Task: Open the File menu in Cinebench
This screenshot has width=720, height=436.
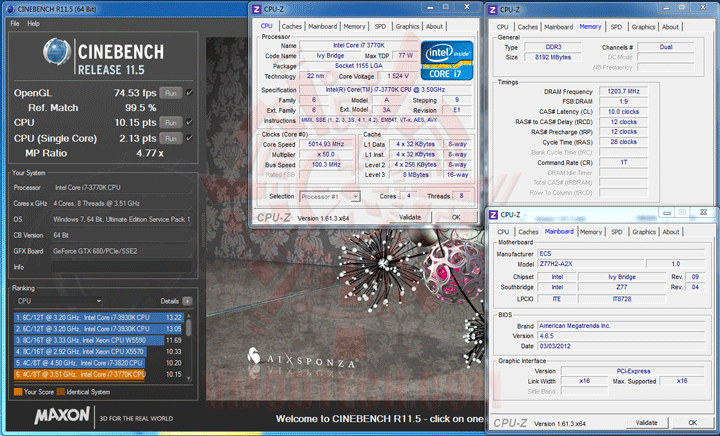Action: coord(15,23)
